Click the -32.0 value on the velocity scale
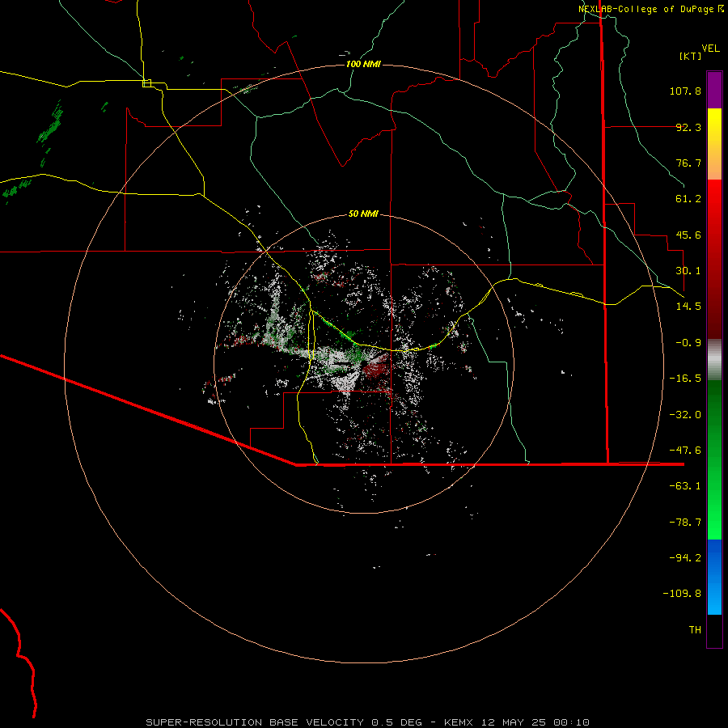Screen dimensions: 728x728 tap(685, 415)
